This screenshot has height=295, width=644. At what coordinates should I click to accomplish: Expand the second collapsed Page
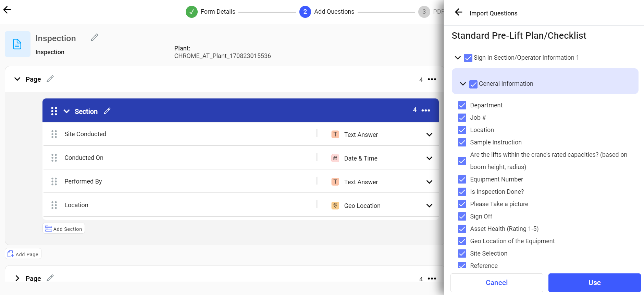17,278
